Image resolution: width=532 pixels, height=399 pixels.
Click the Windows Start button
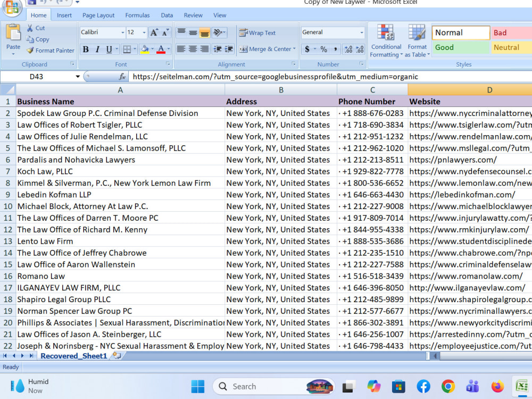click(198, 386)
